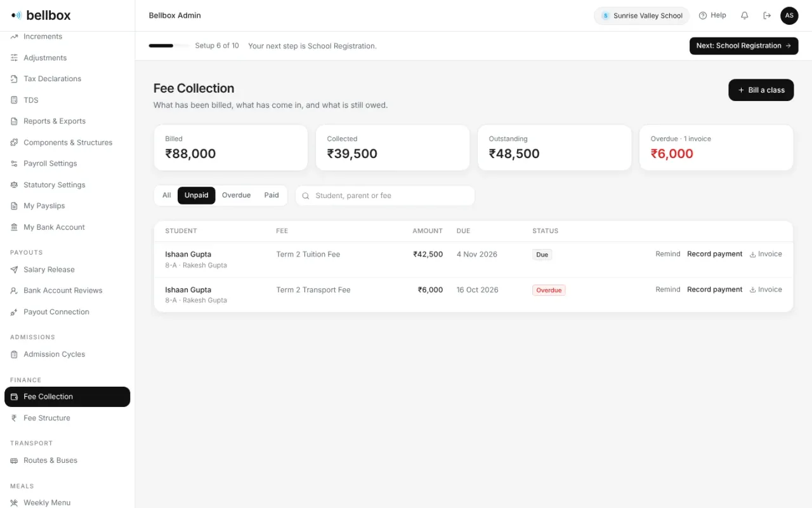Click the My Bank Account bank icon

click(14, 227)
